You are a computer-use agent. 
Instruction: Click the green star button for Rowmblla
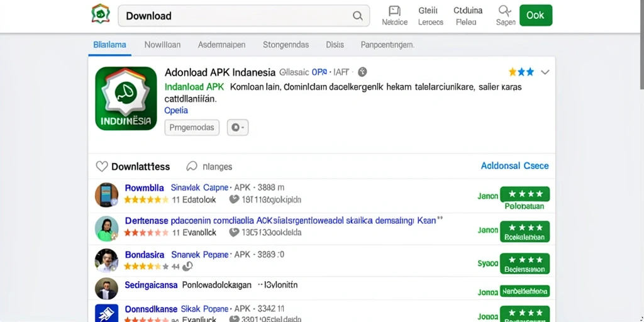tap(525, 194)
